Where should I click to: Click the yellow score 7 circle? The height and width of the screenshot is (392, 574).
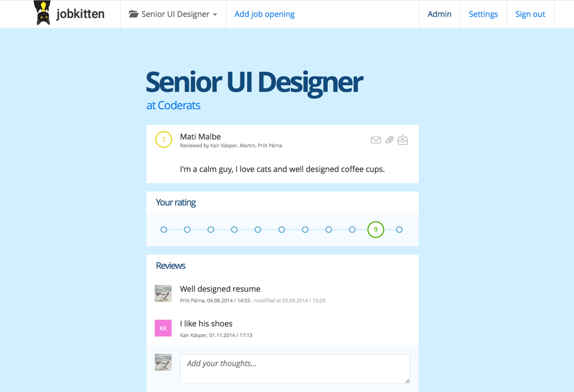[x=164, y=139]
